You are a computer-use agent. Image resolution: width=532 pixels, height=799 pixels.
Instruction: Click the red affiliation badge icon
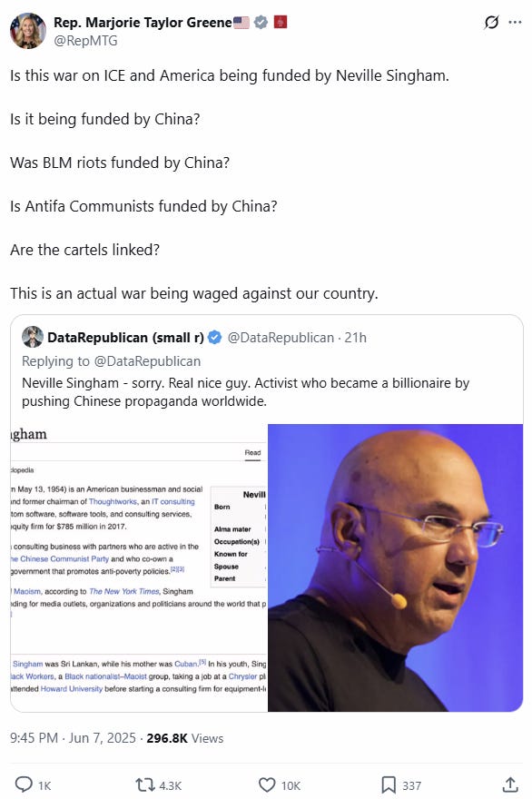[x=281, y=22]
